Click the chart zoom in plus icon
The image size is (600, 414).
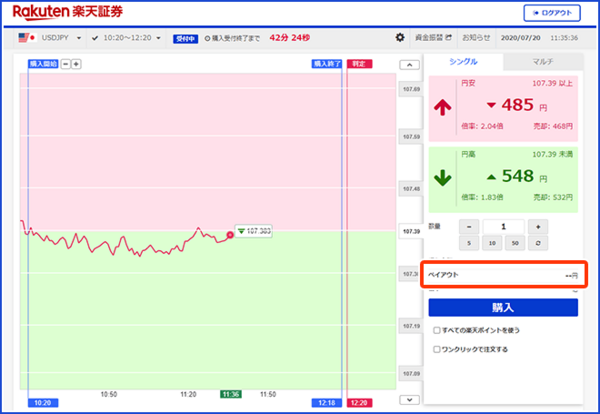click(x=77, y=64)
